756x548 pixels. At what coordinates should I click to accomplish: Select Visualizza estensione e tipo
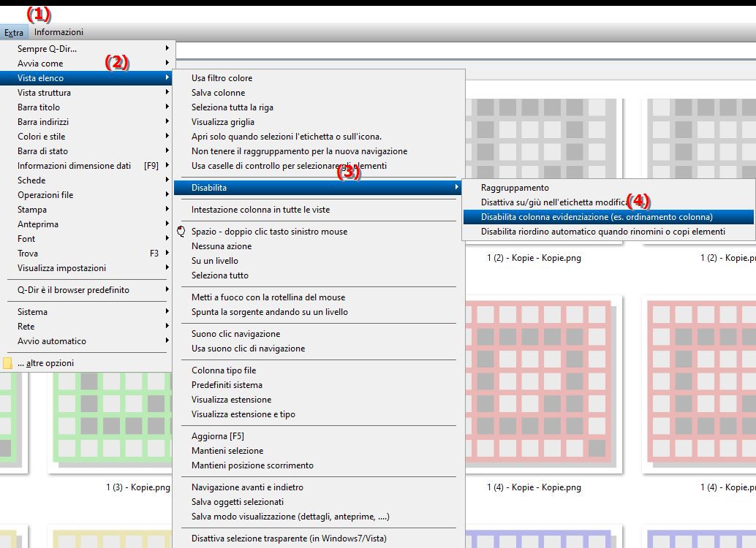pyautogui.click(x=318, y=414)
